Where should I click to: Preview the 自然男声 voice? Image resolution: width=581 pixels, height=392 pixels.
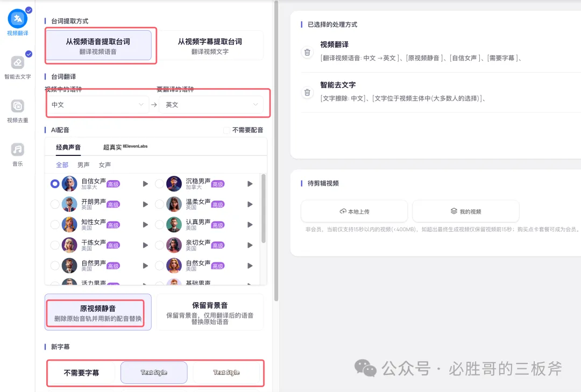click(145, 266)
